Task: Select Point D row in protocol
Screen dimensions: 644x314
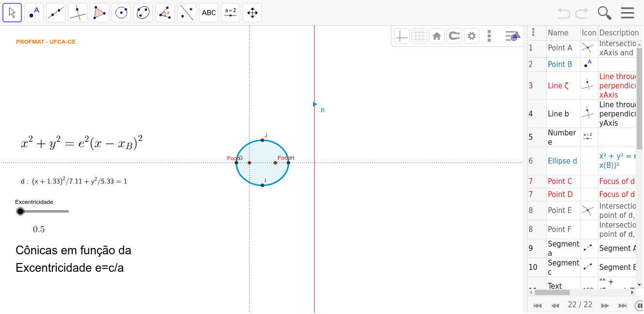Action: tap(581, 194)
